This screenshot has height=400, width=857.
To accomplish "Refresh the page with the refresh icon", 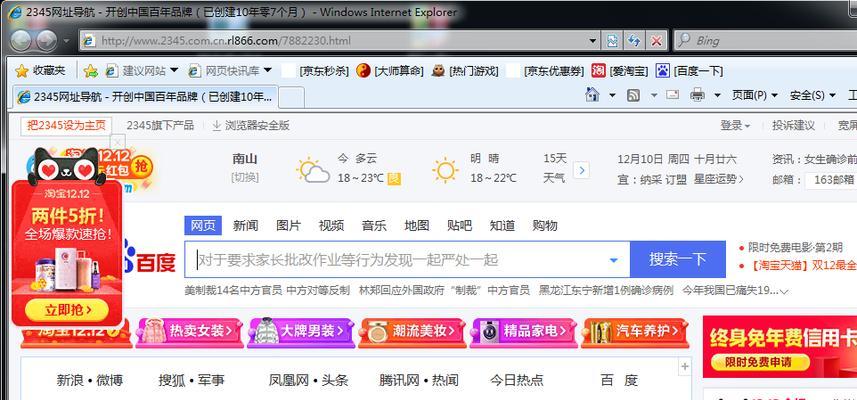I will click(634, 40).
